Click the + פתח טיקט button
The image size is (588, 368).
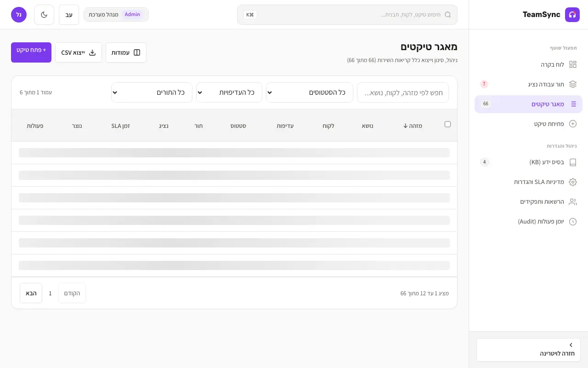pos(31,52)
